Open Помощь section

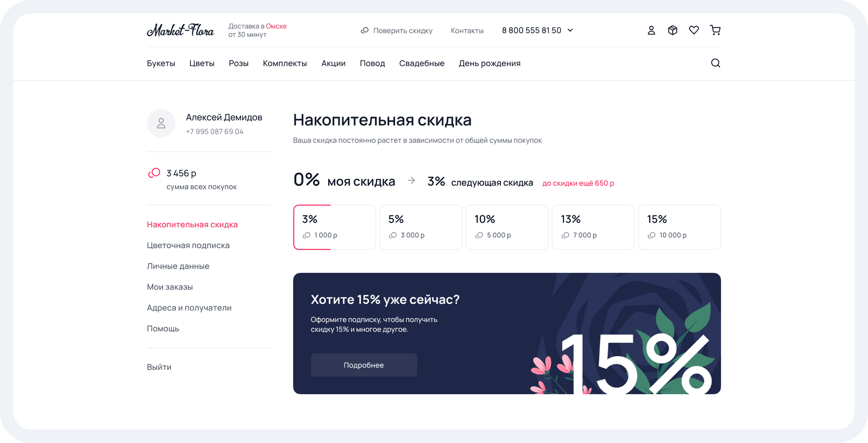pyautogui.click(x=163, y=329)
